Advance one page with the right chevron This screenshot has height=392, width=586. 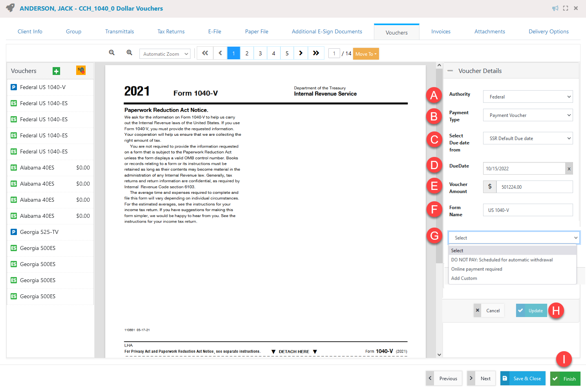pos(300,53)
